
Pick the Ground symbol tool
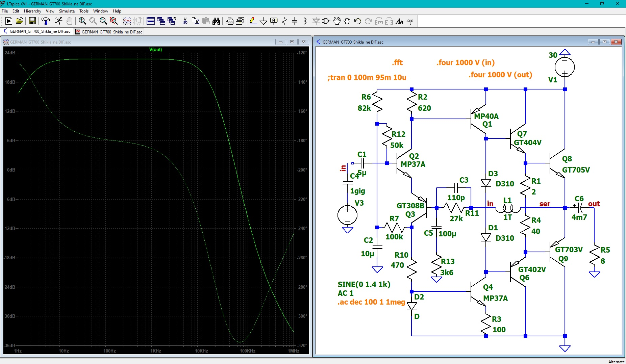coord(263,21)
